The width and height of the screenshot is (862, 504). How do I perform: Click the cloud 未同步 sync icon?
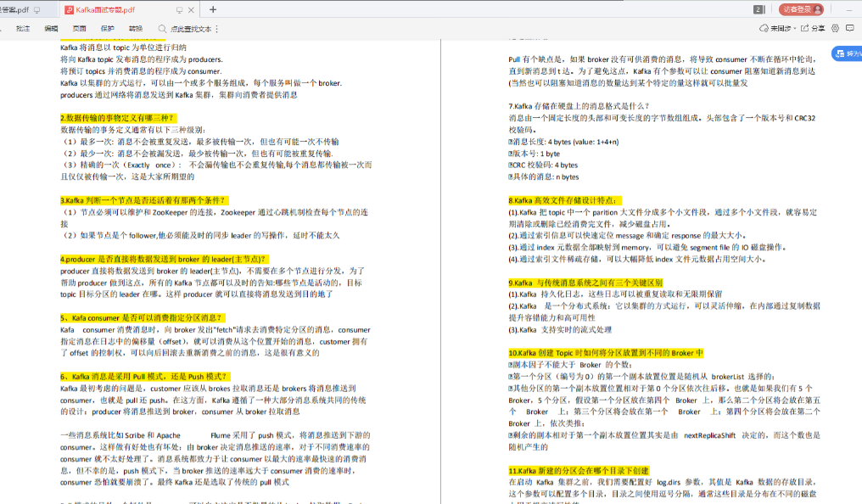[x=764, y=29]
